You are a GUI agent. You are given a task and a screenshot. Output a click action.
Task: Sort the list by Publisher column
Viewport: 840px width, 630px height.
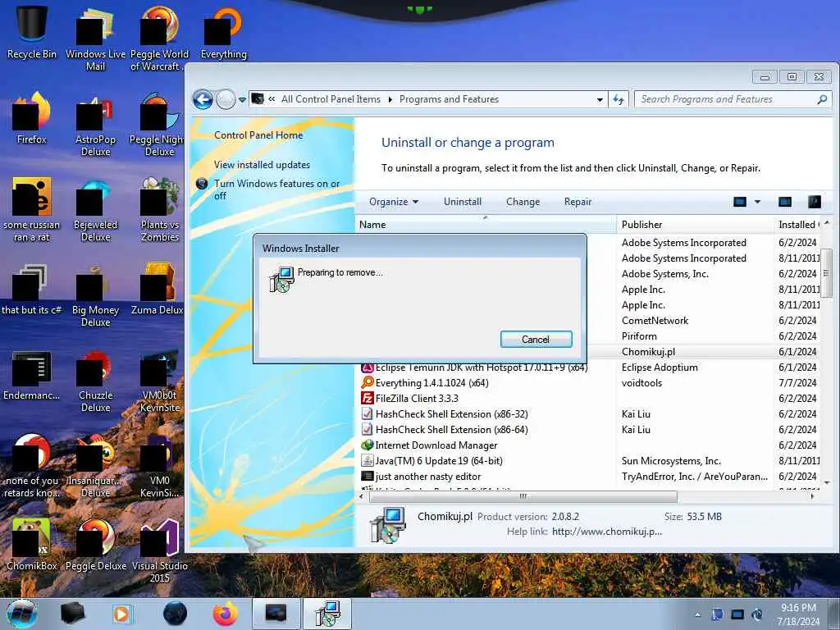696,225
